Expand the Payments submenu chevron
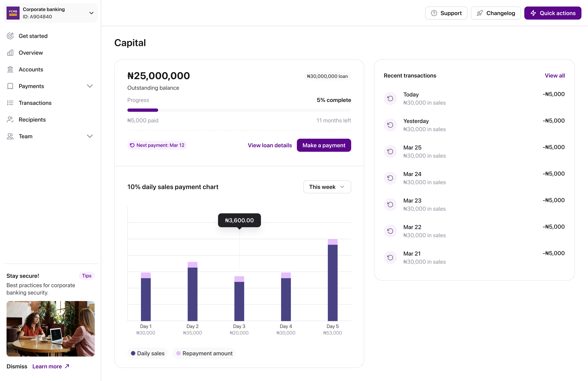The image size is (588, 381). (90, 86)
